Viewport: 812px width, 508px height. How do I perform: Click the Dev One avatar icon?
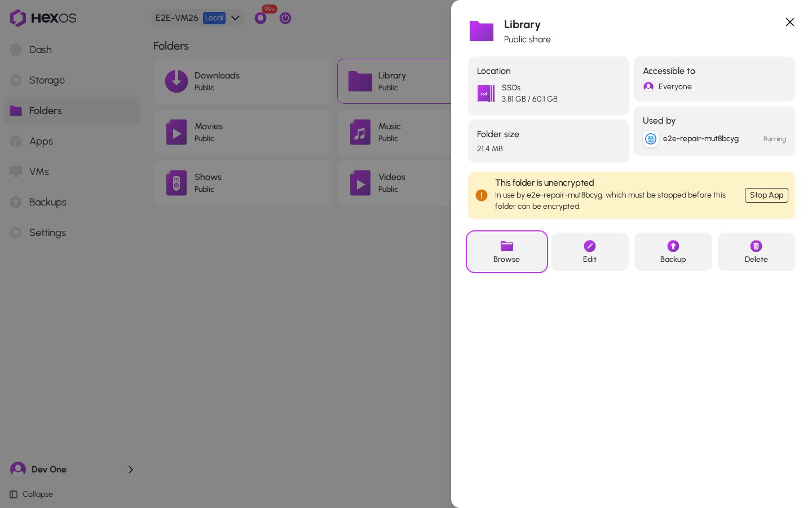[x=18, y=470]
